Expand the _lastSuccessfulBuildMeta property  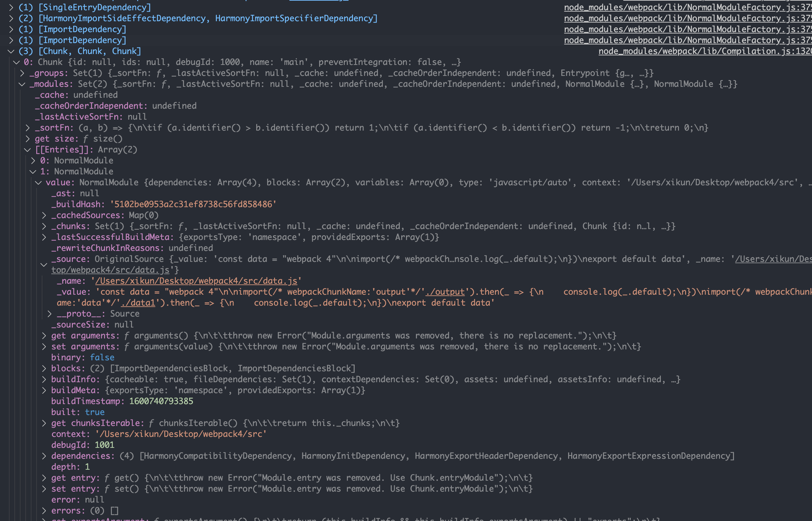pyautogui.click(x=44, y=237)
